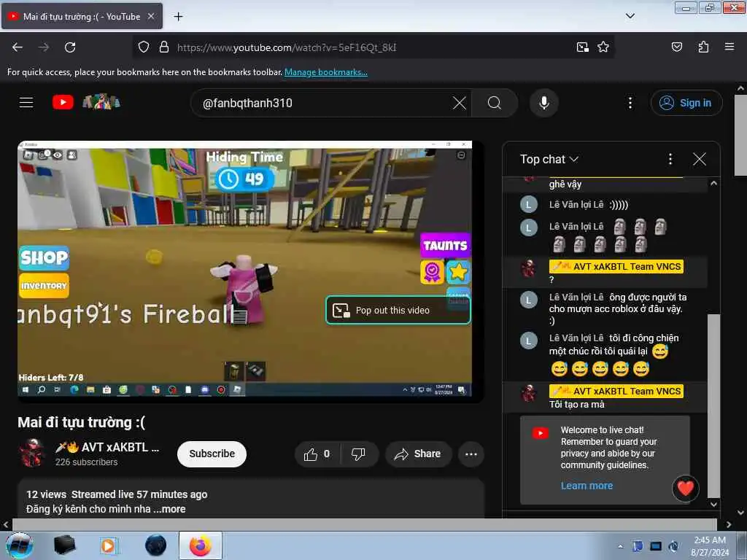The image size is (747, 560).
Task: Click the Share button
Action: click(x=418, y=454)
